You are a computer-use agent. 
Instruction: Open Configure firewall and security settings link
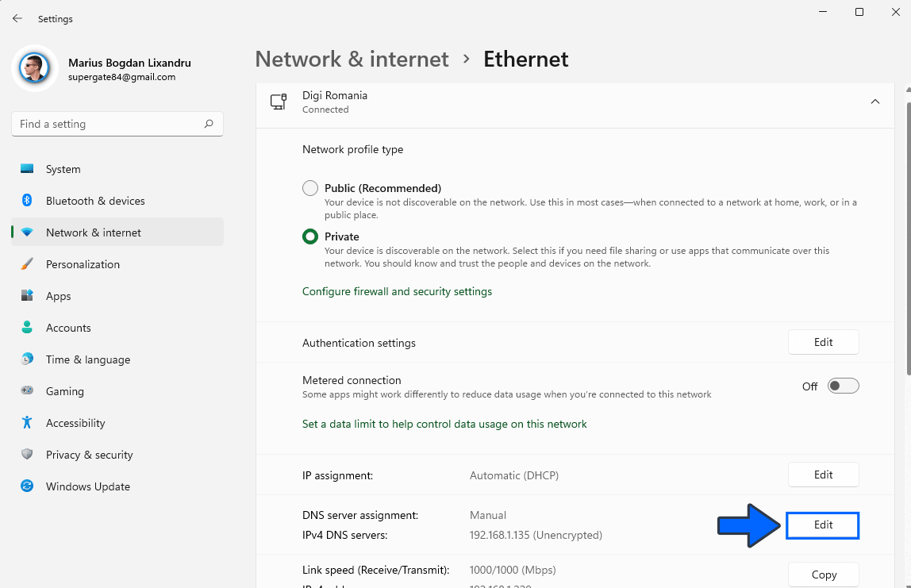(397, 291)
